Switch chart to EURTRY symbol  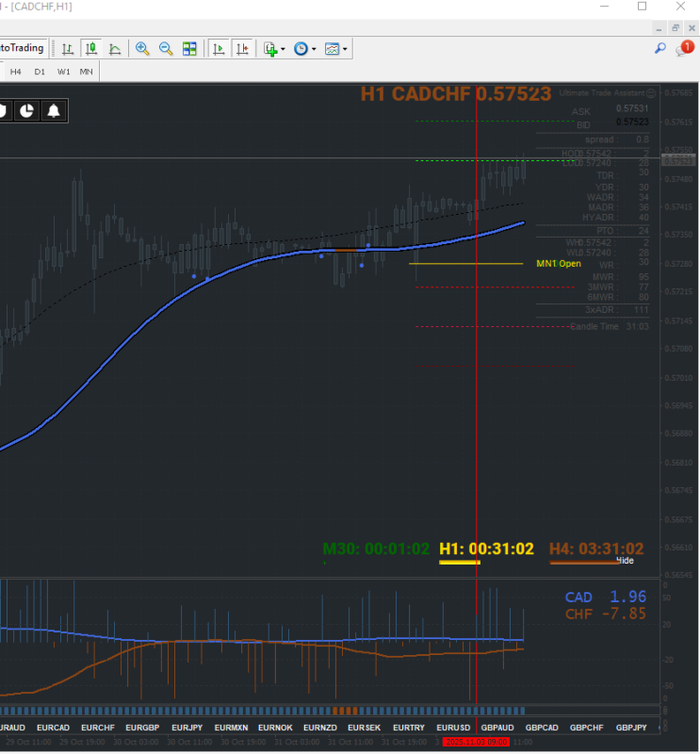[x=409, y=728]
